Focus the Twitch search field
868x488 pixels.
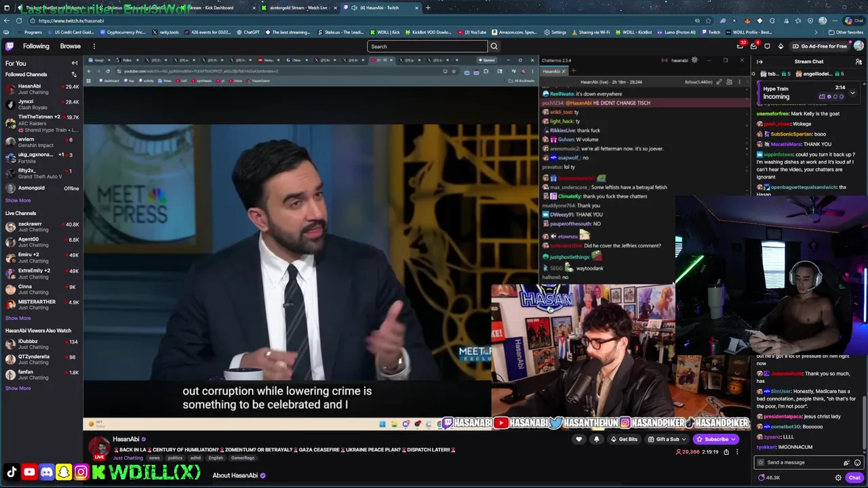point(427,46)
